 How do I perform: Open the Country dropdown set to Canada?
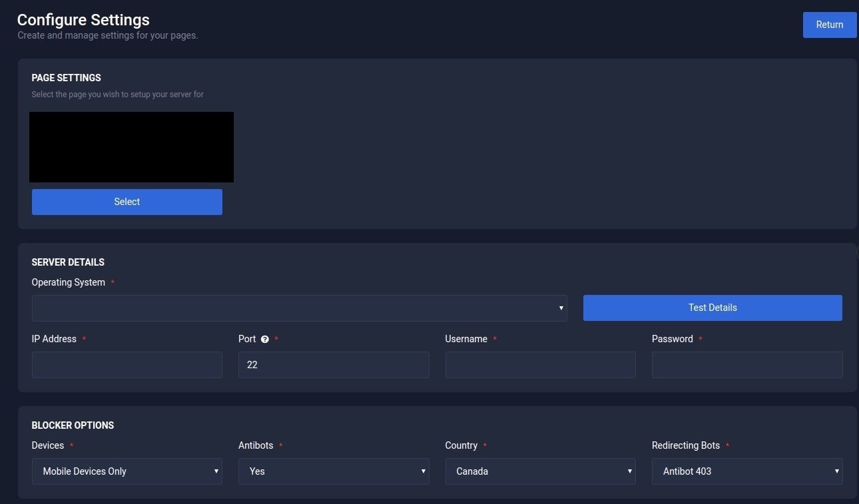tap(540, 471)
